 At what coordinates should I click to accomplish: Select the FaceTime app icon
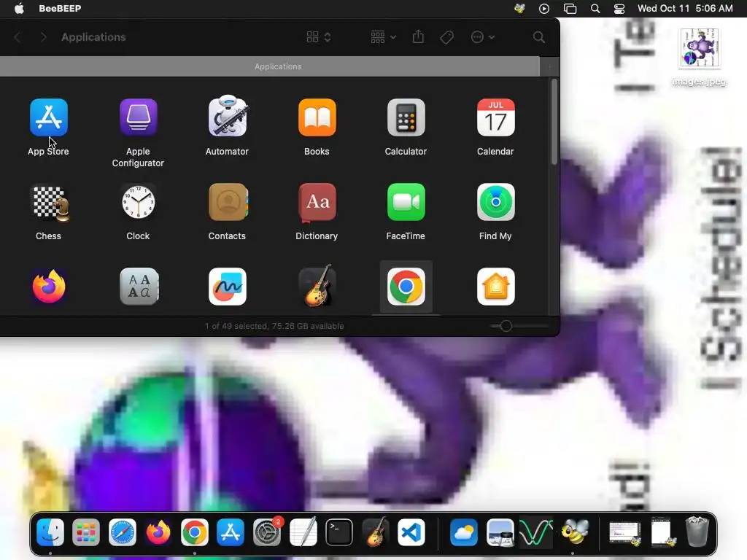[x=406, y=202]
